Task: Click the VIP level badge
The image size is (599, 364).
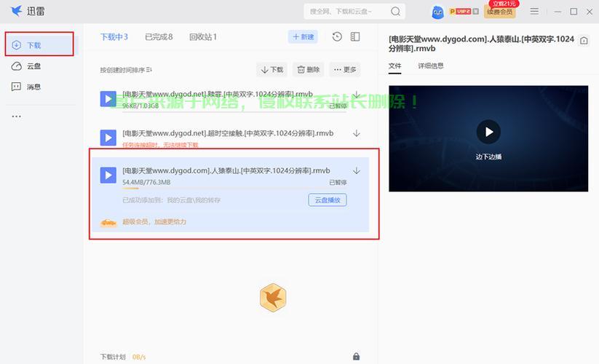Action: [x=464, y=12]
